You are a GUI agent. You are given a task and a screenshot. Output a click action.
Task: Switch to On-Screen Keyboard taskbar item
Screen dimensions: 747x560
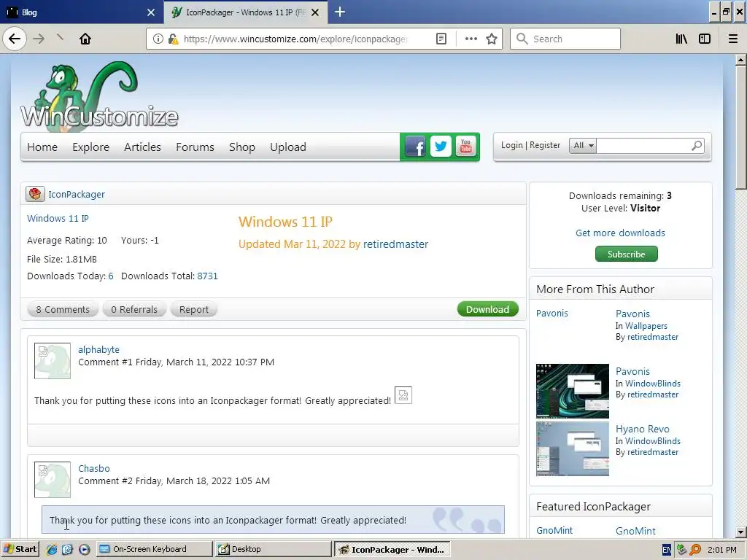click(x=154, y=549)
